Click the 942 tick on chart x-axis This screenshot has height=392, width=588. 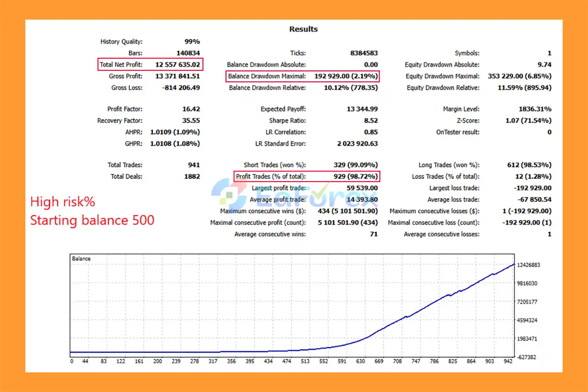(509, 362)
